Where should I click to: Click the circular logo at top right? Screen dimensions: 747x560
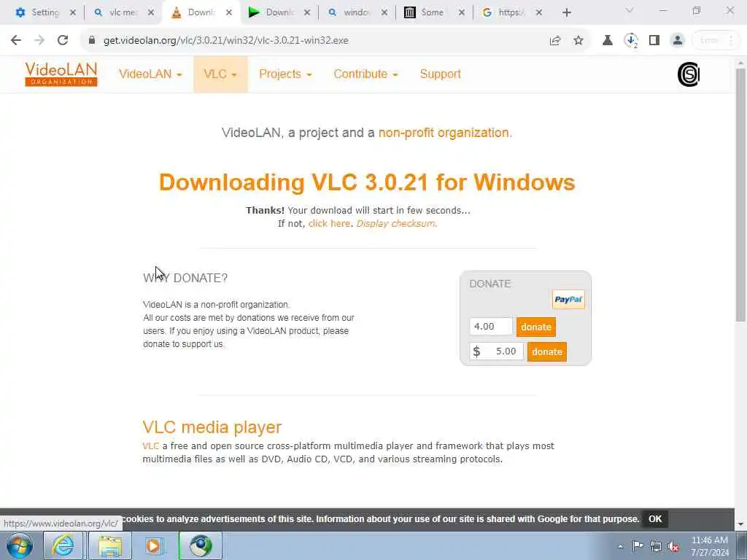[x=688, y=74]
